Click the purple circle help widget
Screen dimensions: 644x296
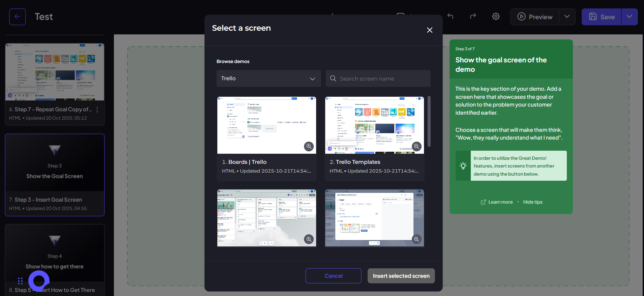coord(39,281)
